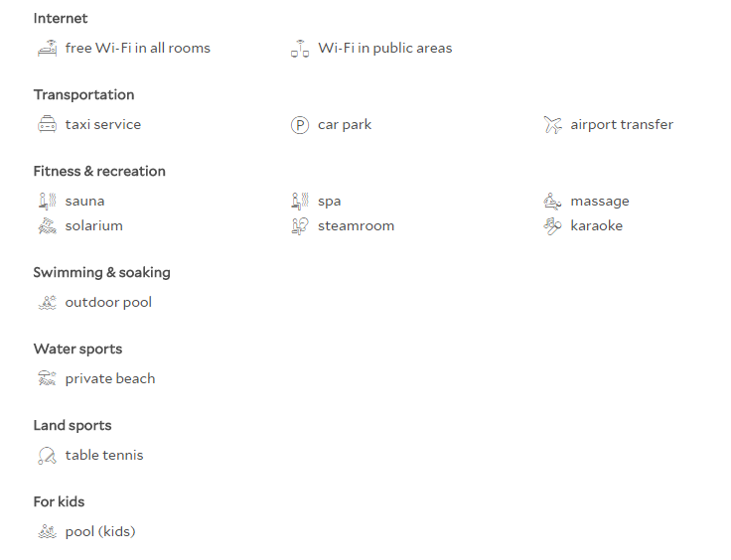Screen dimensions: 731x560
Task: Click the steamroom icon
Action: (x=300, y=226)
